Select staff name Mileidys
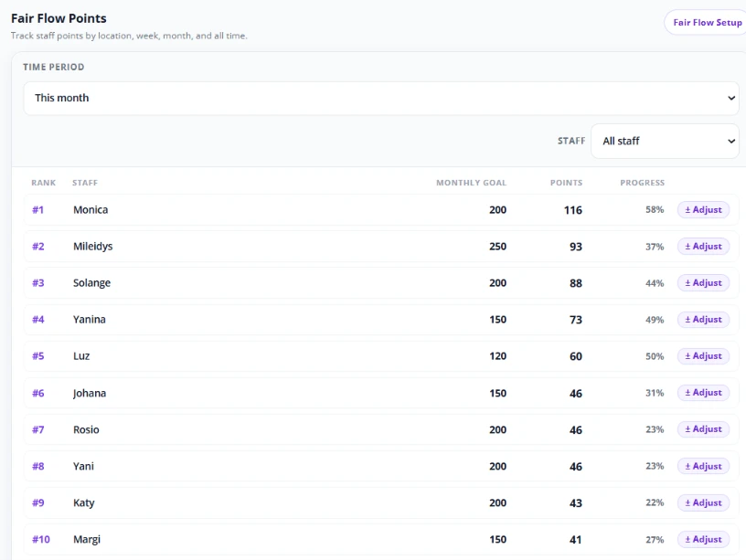The image size is (746, 560). 92,247
